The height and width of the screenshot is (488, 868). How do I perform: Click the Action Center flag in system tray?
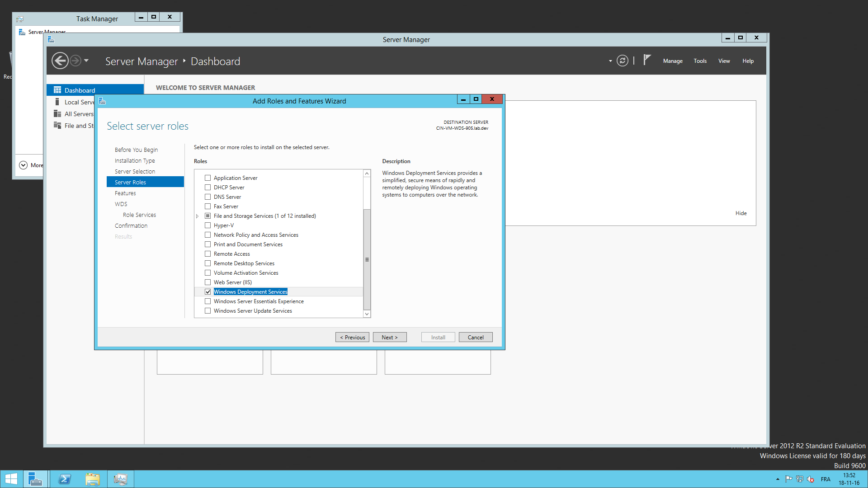788,479
